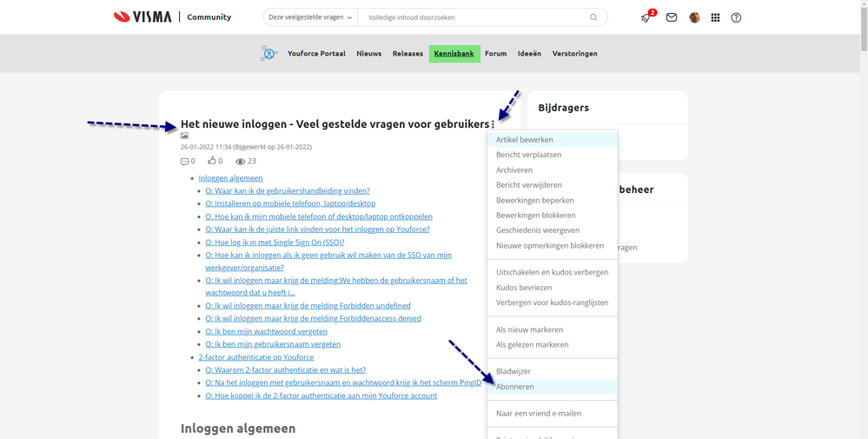
Task: Choose 'Geschiedenis weergeven' menu entry
Action: coord(553,230)
